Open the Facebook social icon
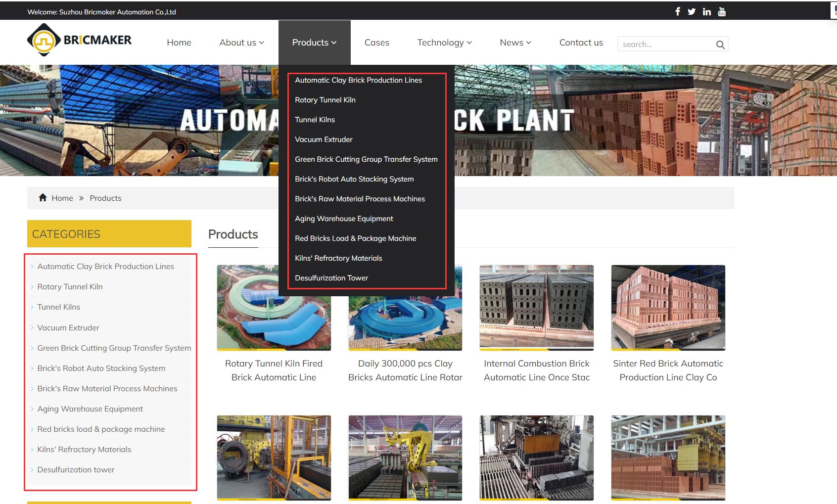Viewport: 837px width, 504px height. click(x=677, y=11)
